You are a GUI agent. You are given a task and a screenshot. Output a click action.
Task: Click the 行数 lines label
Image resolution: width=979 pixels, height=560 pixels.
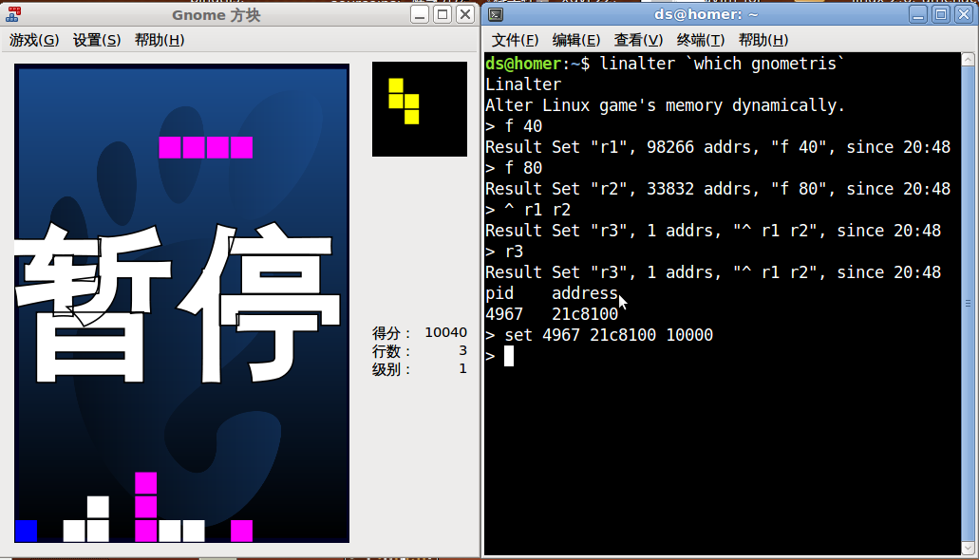393,351
